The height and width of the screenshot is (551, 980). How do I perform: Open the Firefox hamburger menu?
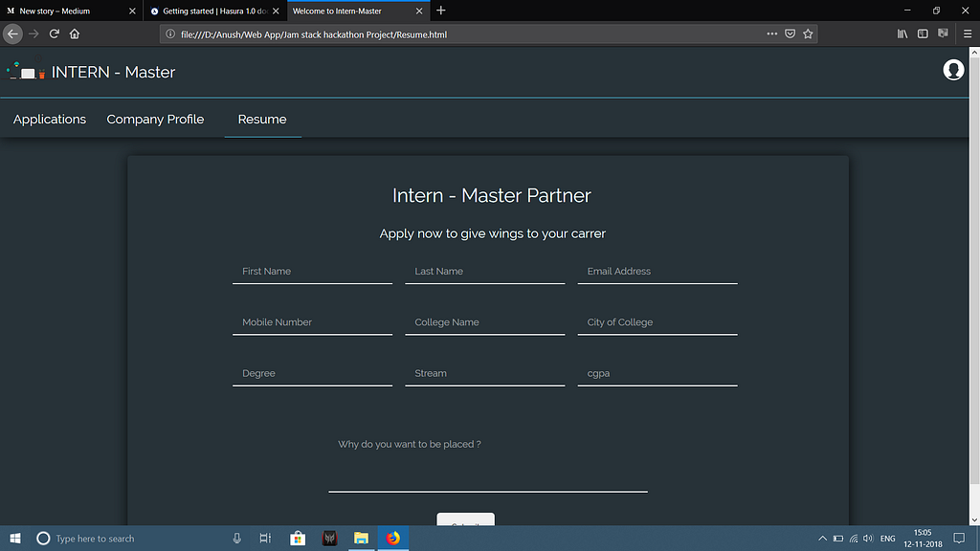click(968, 33)
